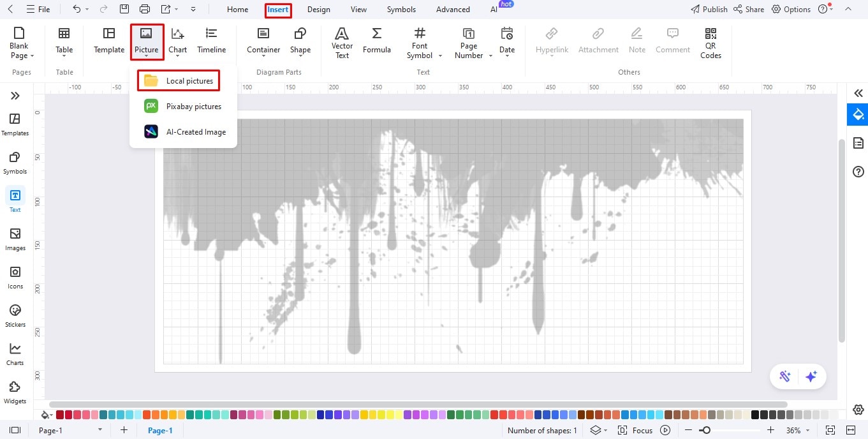Toggle the page panel icon at status bar left

15,431
